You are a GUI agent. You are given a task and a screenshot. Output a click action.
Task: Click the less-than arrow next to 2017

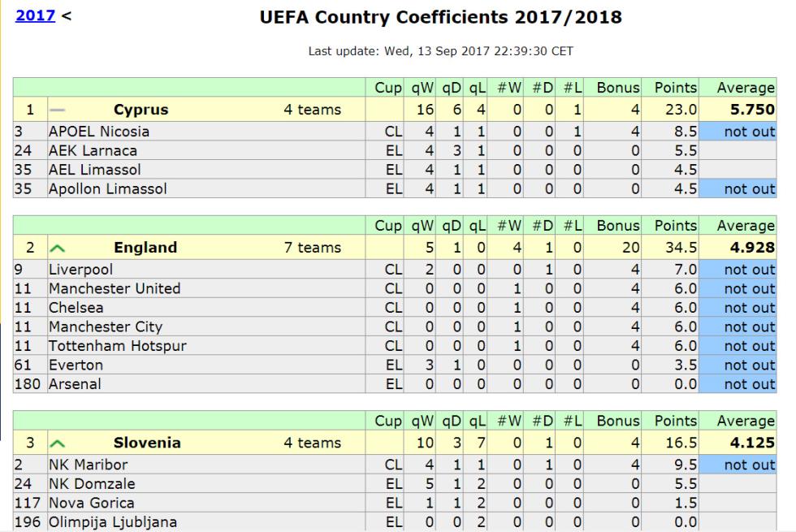(66, 15)
